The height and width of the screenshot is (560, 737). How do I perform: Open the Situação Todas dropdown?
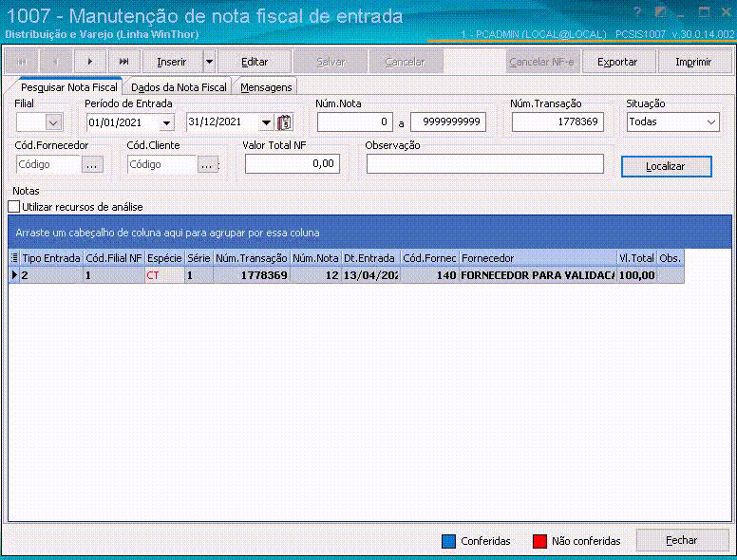click(x=711, y=122)
